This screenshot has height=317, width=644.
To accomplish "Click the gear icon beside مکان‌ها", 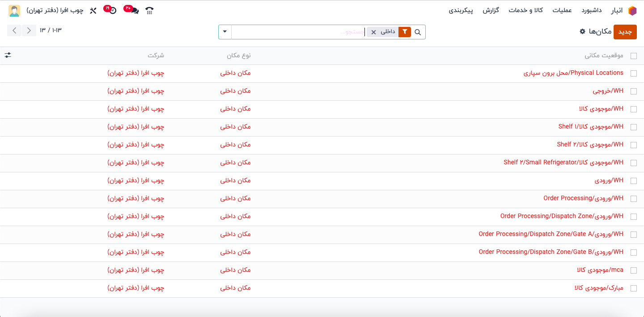I will point(582,31).
